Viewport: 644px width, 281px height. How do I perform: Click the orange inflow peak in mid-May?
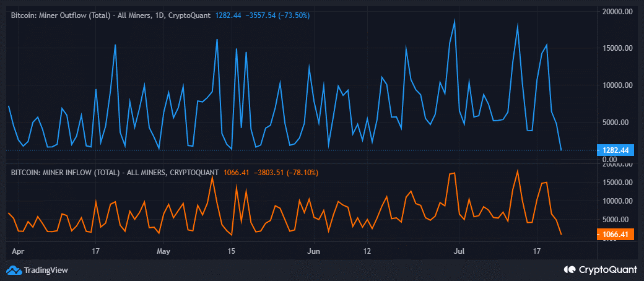tap(212, 177)
